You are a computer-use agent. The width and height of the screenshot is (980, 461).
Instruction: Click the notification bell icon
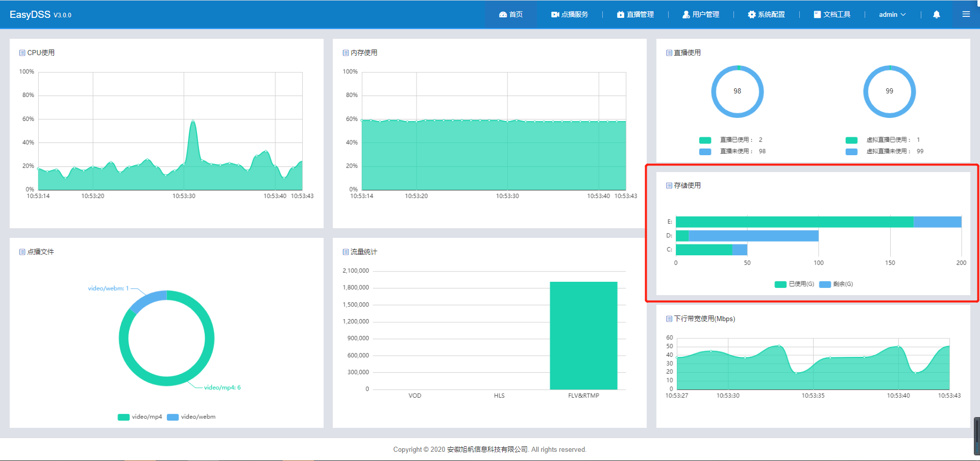coord(937,14)
